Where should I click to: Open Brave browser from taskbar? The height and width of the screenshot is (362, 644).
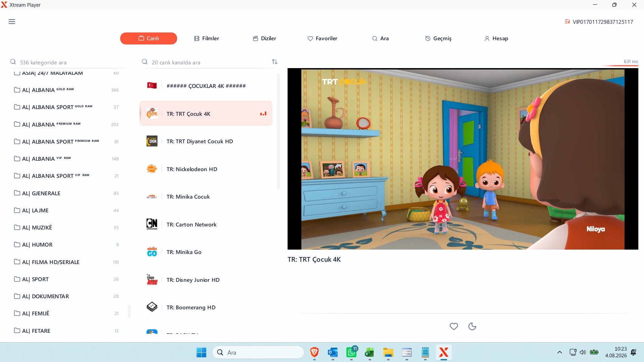pos(314,353)
